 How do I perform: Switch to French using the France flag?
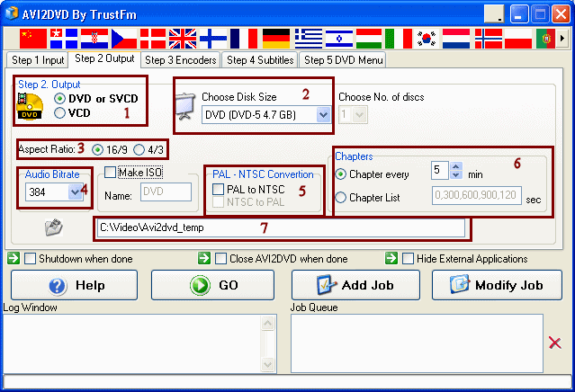point(244,39)
